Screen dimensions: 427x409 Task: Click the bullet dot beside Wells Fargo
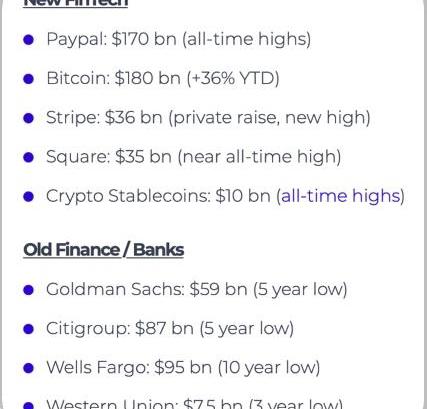29,368
